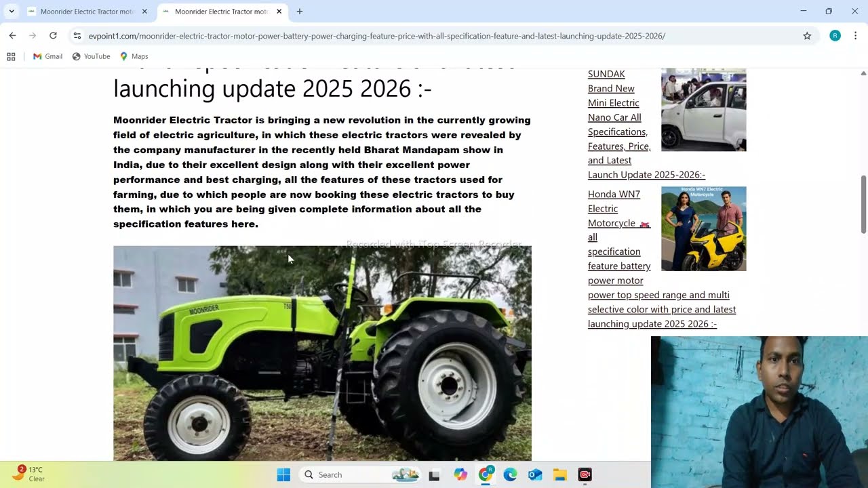Open the Chrome profile avatar
868x488 pixels.
coord(835,36)
